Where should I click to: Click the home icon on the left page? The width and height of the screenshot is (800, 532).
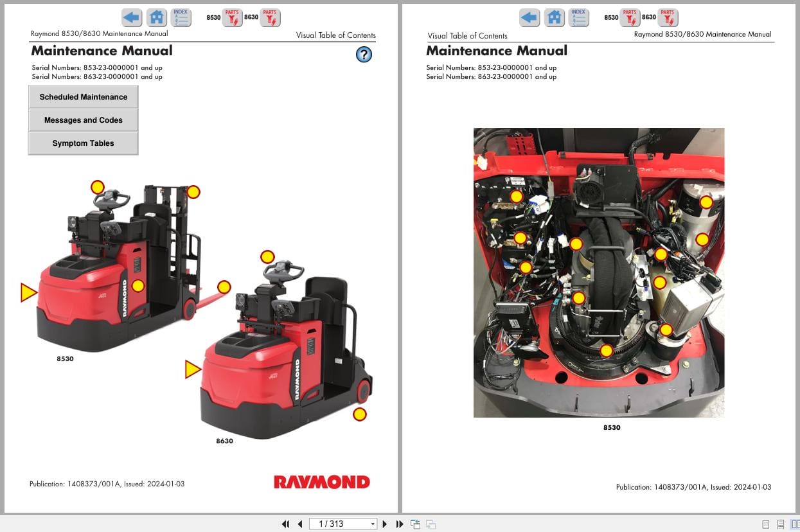tap(157, 17)
